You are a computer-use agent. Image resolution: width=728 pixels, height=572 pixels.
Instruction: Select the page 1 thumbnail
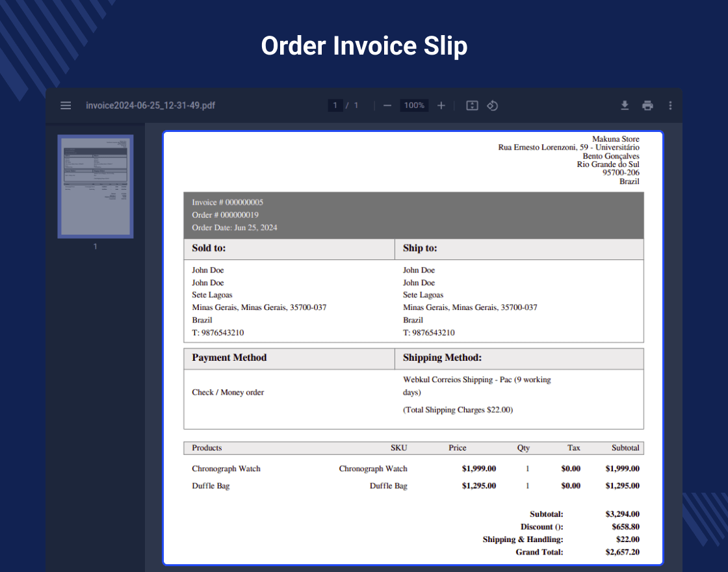(95, 187)
